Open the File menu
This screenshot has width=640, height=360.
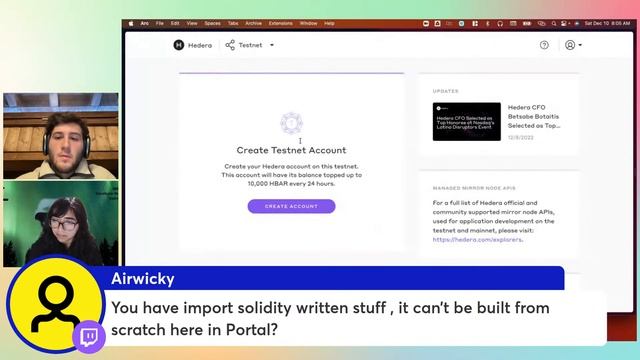pyautogui.click(x=160, y=24)
